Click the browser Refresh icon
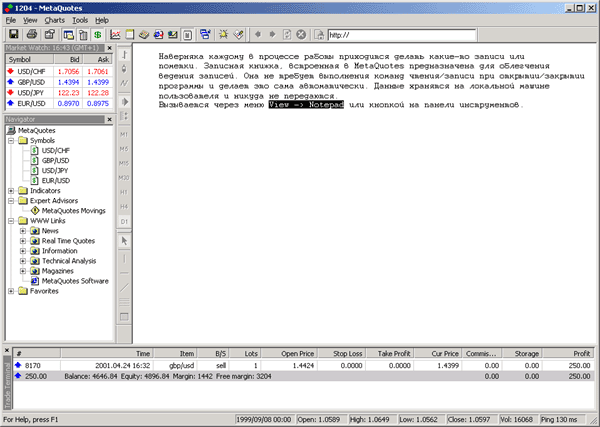This screenshot has width=600, height=427. tap(287, 35)
